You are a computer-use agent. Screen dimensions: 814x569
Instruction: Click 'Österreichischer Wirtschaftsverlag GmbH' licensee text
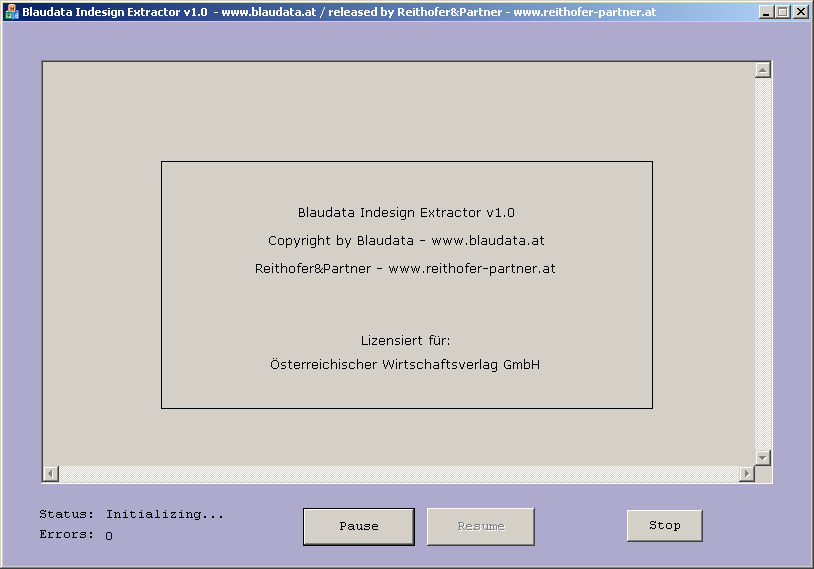point(405,364)
